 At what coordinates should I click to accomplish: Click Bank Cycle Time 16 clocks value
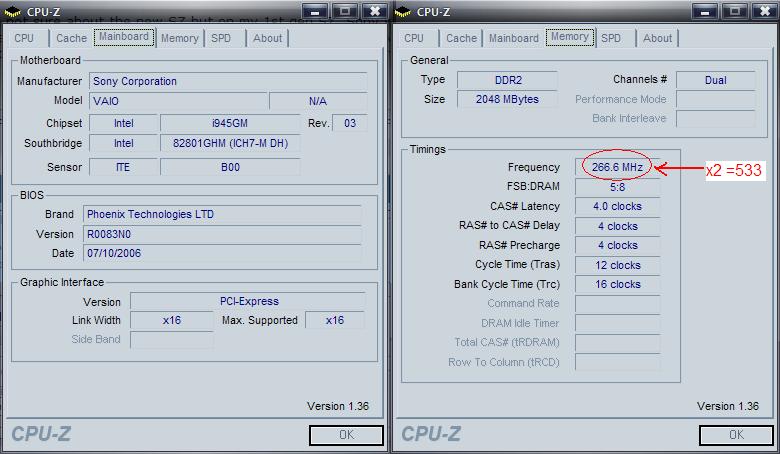point(617,284)
